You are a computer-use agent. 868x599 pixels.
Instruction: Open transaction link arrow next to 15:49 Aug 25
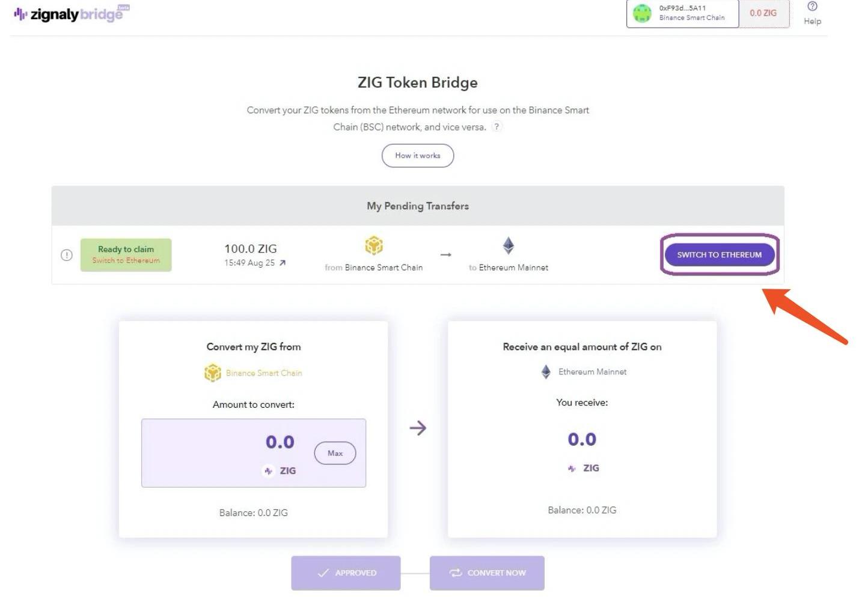coord(283,263)
